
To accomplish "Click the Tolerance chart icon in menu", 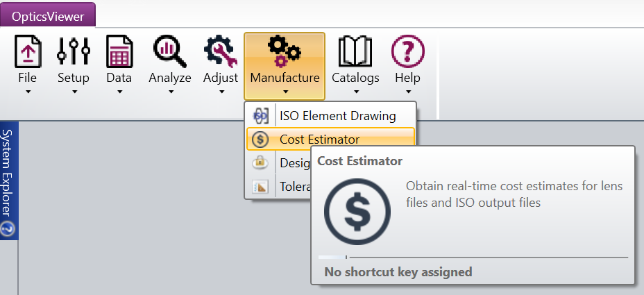I will [261, 186].
